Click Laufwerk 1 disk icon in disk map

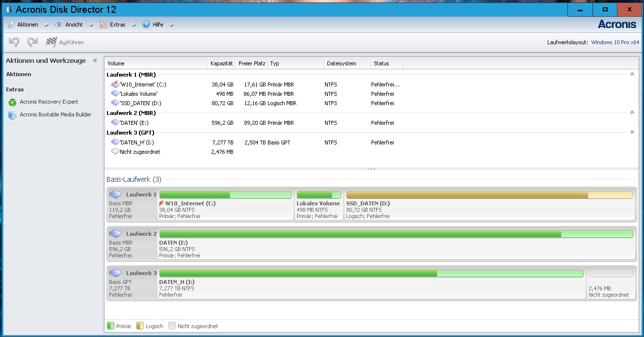click(115, 195)
